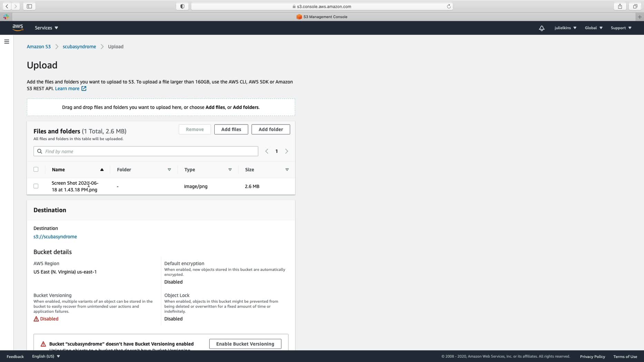Click the Bucket Versioning Disabled warning icon

[x=36, y=319]
